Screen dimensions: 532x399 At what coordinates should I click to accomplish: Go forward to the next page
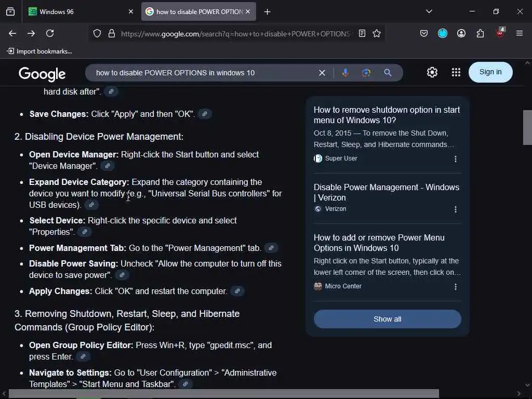(x=31, y=33)
